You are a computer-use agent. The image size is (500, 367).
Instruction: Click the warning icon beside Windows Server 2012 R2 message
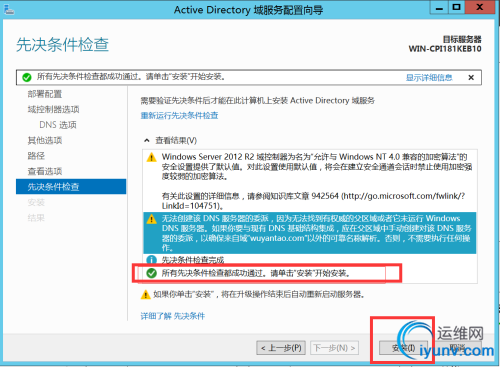pos(152,157)
